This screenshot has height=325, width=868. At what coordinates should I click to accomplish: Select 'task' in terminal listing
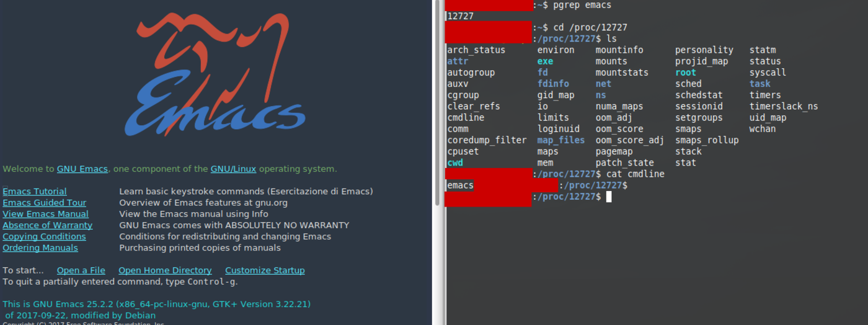[760, 84]
